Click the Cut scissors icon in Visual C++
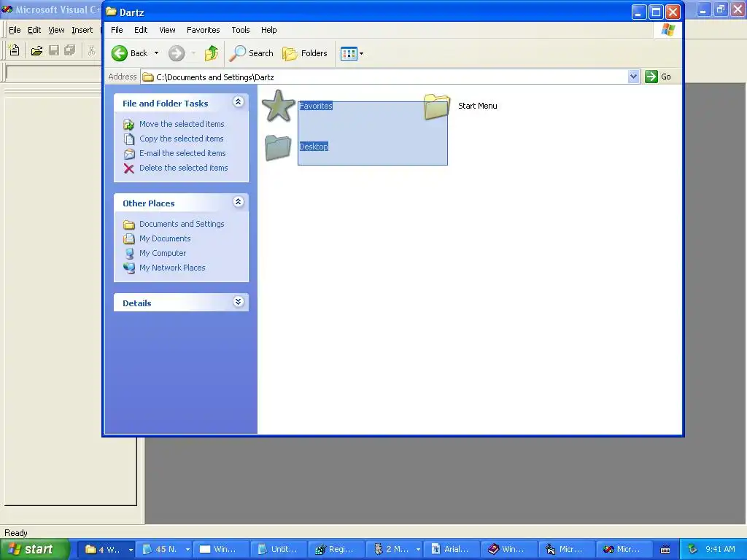The width and height of the screenshot is (747, 560). [x=91, y=50]
